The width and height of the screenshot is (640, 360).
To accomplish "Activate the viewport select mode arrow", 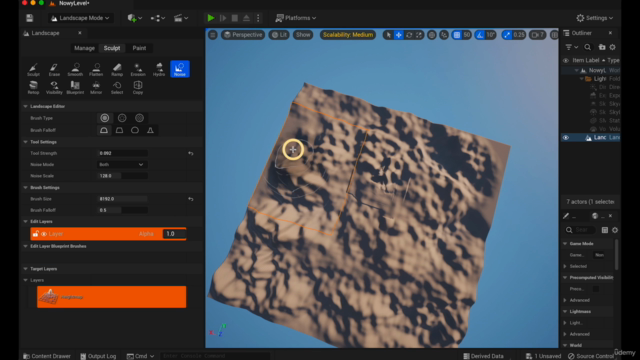I will (388, 35).
